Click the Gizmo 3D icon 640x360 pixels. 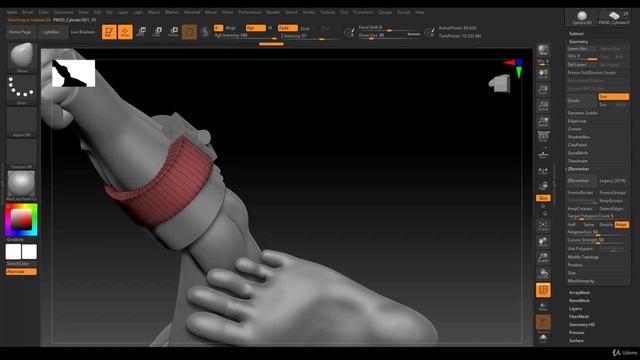click(189, 32)
